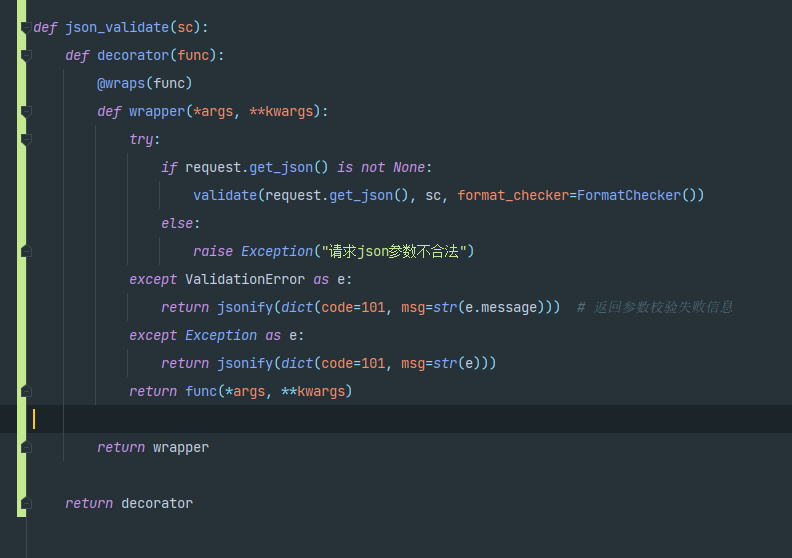Click e.message in the first return jsonify
Viewport: 792px width, 558px height.
click(501, 307)
